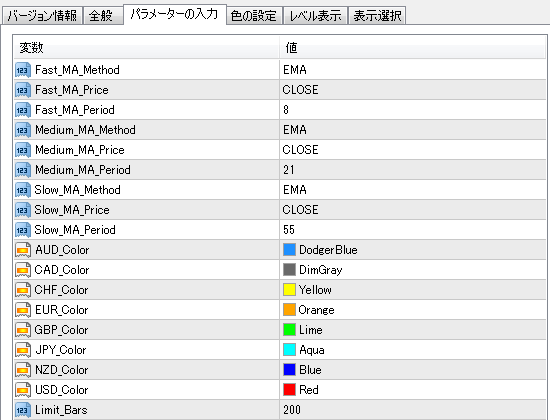Edit the Slow_MA_Period value 55
The width and height of the screenshot is (550, 420).
tap(413, 230)
